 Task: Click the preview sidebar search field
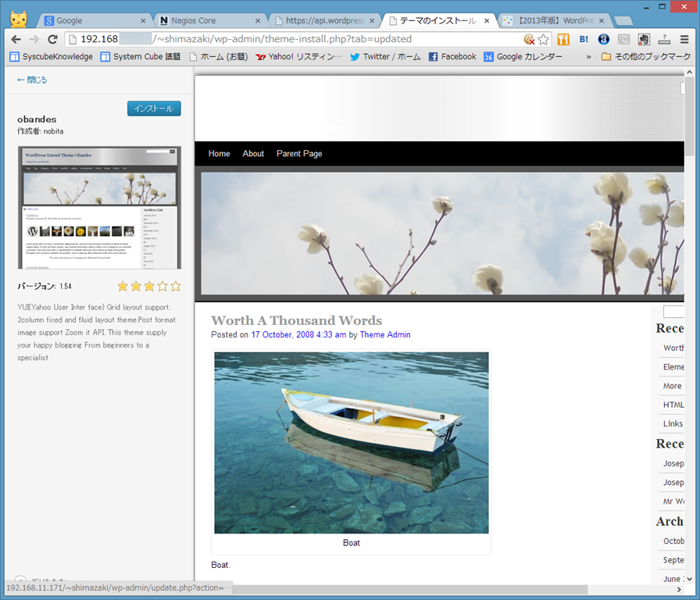coord(673,312)
